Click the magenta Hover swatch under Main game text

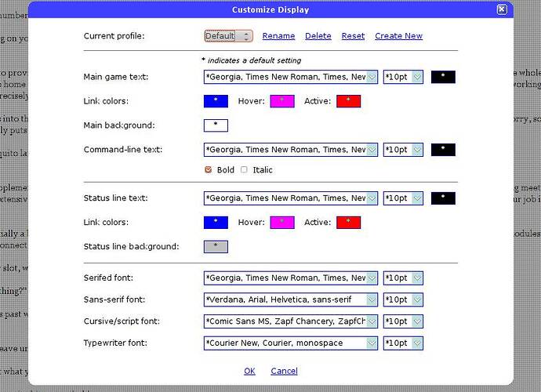[282, 101]
